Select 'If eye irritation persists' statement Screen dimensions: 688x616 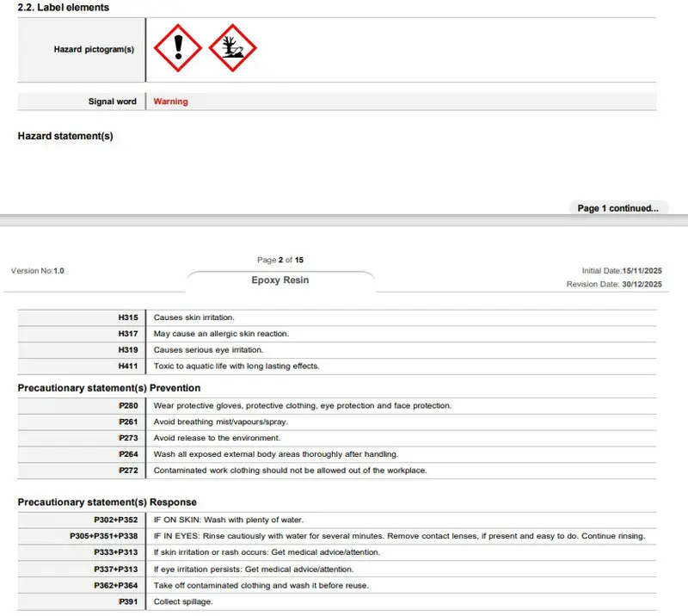[254, 570]
